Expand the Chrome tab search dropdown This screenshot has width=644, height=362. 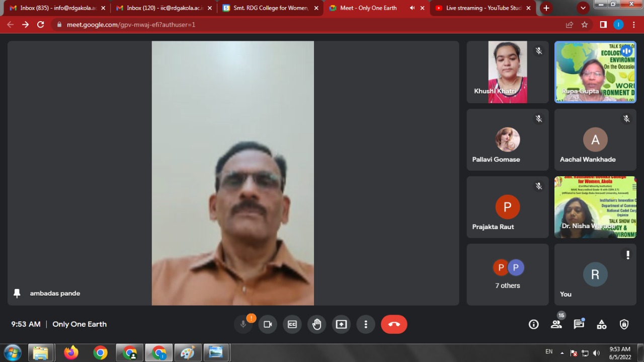click(583, 8)
